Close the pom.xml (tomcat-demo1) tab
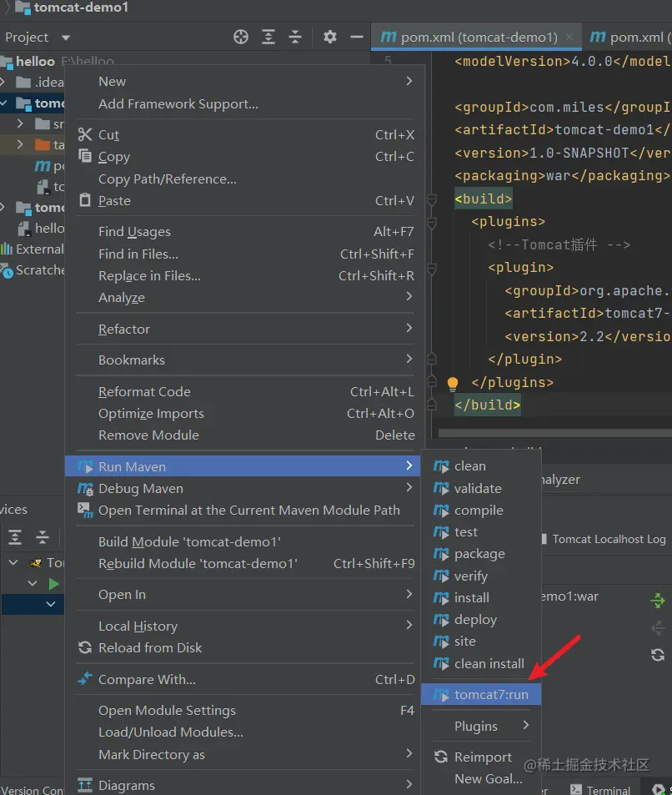The height and width of the screenshot is (795, 672). pos(569,37)
